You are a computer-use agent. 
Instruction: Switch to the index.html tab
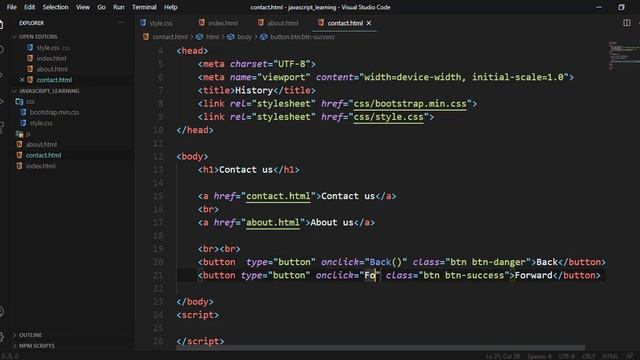coord(223,23)
